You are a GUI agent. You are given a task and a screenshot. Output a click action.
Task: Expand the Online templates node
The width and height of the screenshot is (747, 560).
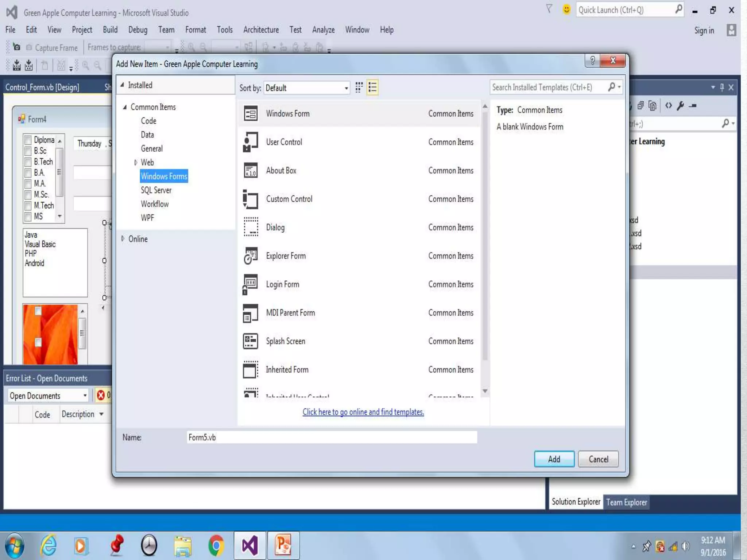(123, 239)
